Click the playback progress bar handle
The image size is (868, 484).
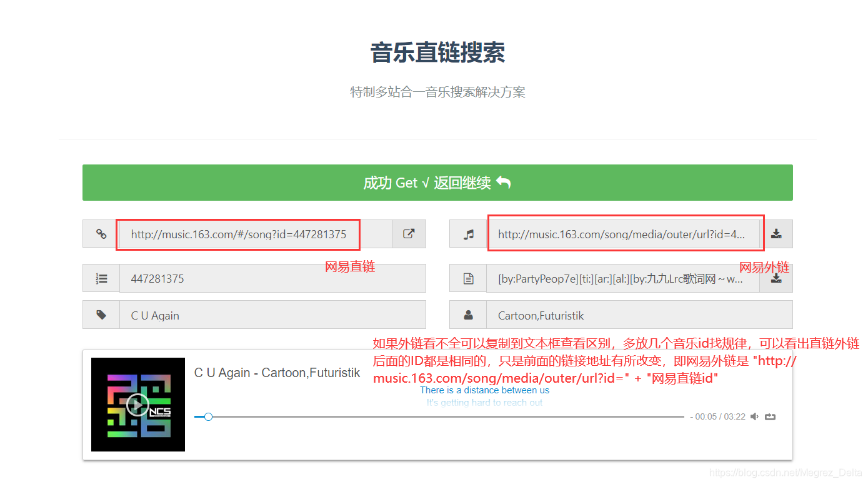[209, 416]
